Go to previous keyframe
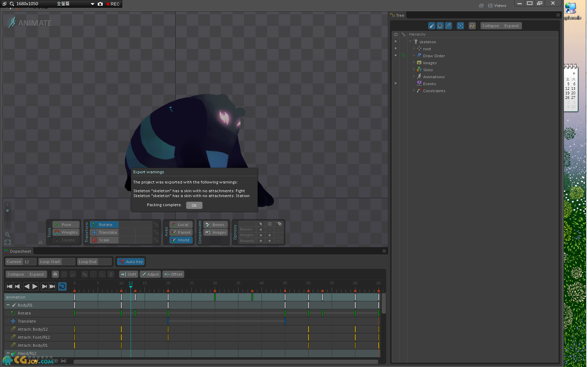This screenshot has height=367, width=588. click(x=17, y=287)
